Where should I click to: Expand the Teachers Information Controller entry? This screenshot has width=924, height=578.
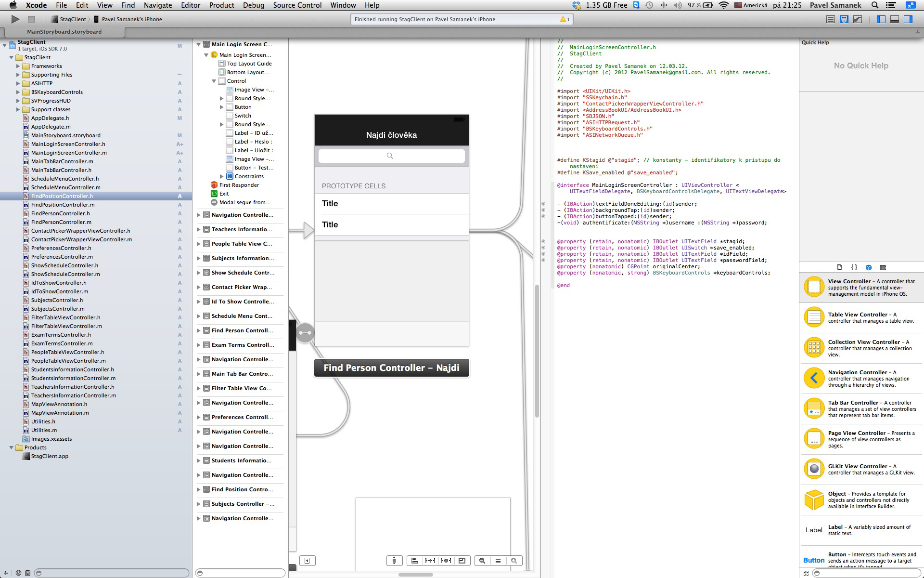[x=198, y=229]
